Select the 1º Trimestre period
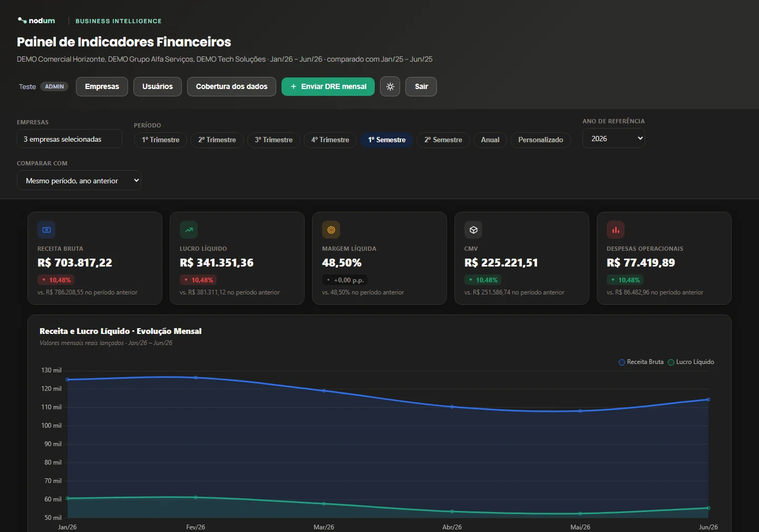 [160, 140]
